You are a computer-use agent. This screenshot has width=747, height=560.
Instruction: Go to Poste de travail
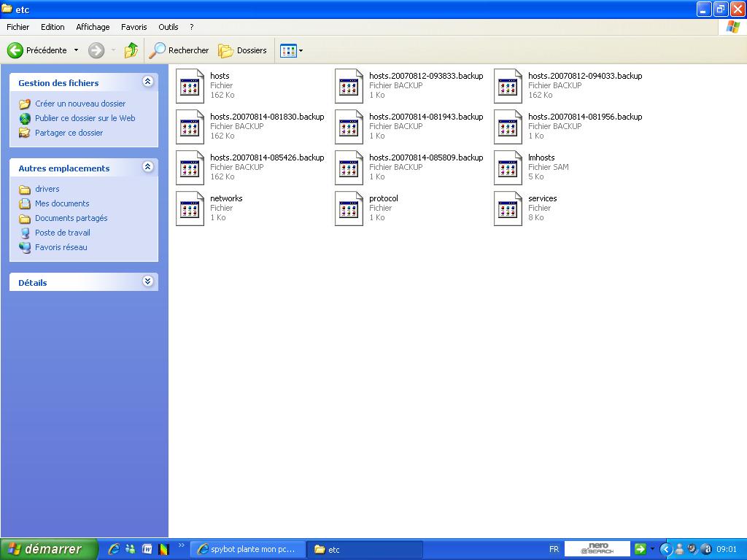click(x=63, y=233)
